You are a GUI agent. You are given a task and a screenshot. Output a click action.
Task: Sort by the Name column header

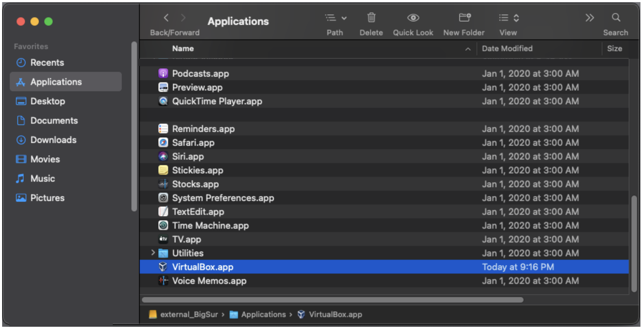tap(183, 49)
